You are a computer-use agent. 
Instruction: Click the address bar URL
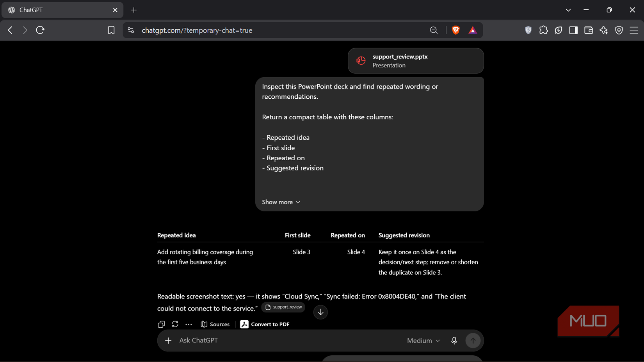[x=197, y=30]
